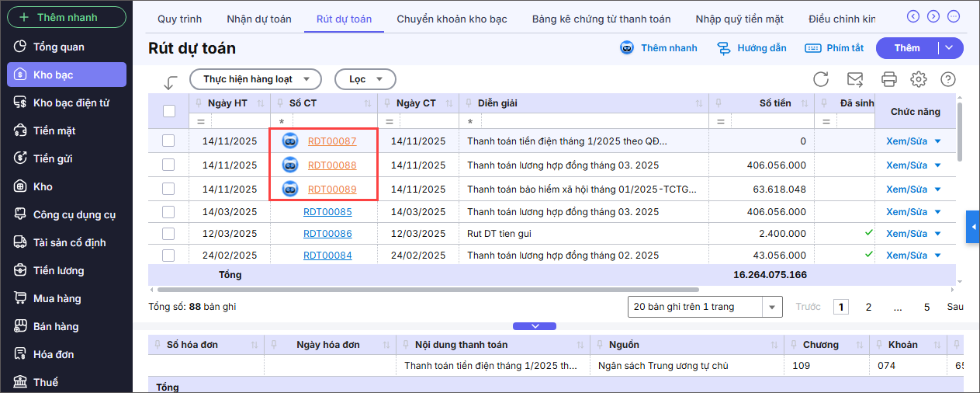Image resolution: width=980 pixels, height=393 pixels.
Task: Switch to Nhận dự toán tab
Action: click(259, 19)
